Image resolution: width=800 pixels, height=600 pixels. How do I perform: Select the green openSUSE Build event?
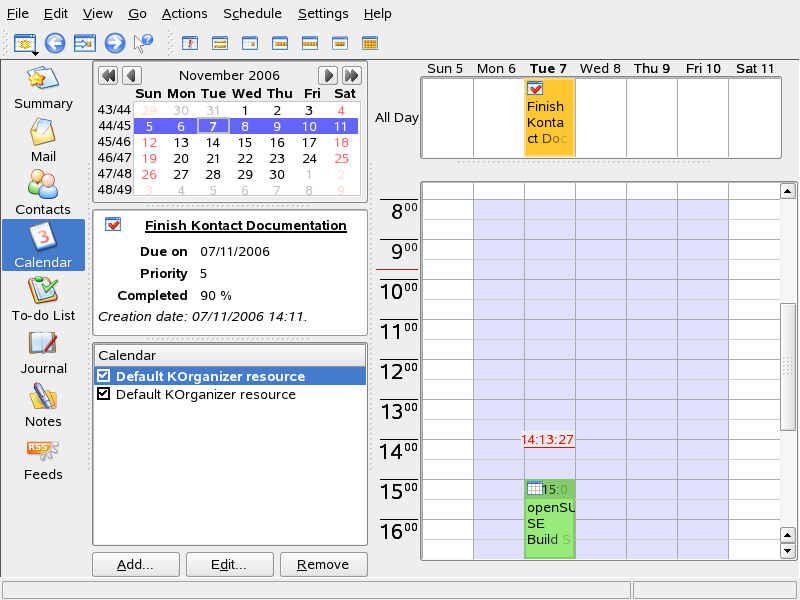[x=550, y=518]
